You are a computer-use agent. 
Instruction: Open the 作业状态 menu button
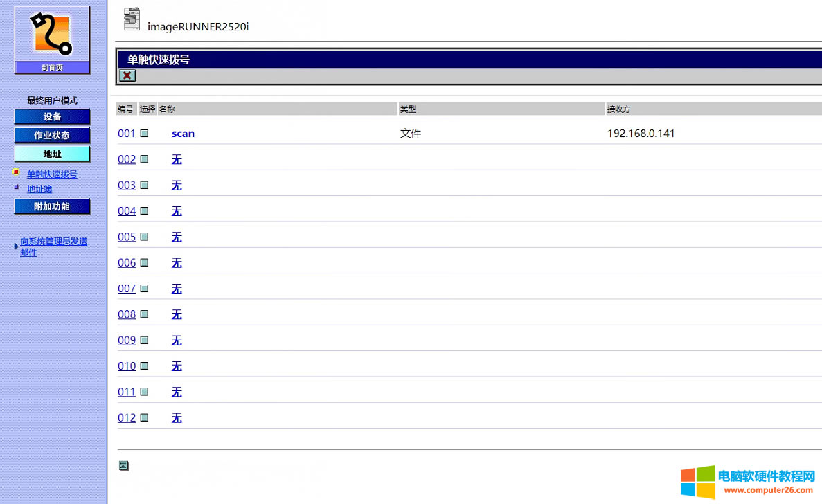[x=52, y=135]
